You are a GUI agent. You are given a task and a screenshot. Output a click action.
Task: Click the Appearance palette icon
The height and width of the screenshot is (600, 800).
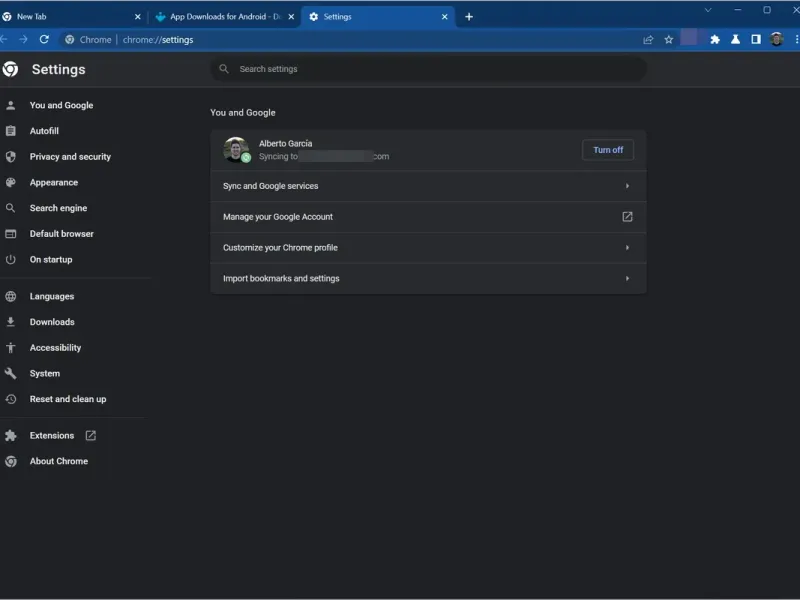point(10,182)
